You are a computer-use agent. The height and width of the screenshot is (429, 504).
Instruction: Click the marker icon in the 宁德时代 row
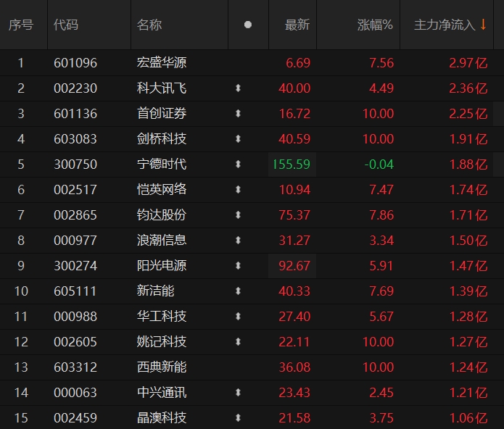point(238,164)
